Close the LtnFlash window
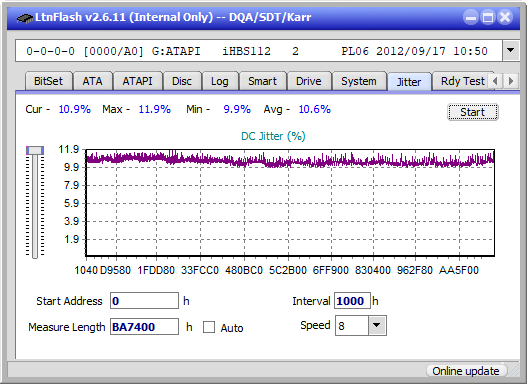This screenshot has height=384, width=527. 505,17
